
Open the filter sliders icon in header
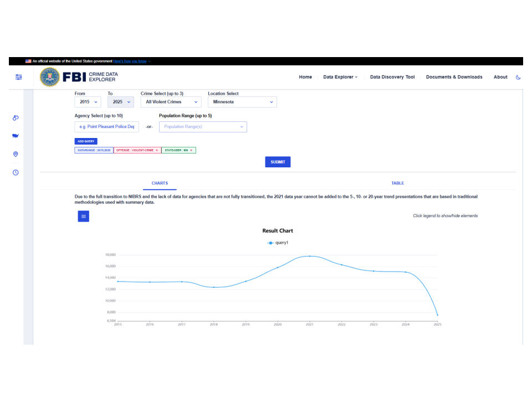[x=19, y=77]
